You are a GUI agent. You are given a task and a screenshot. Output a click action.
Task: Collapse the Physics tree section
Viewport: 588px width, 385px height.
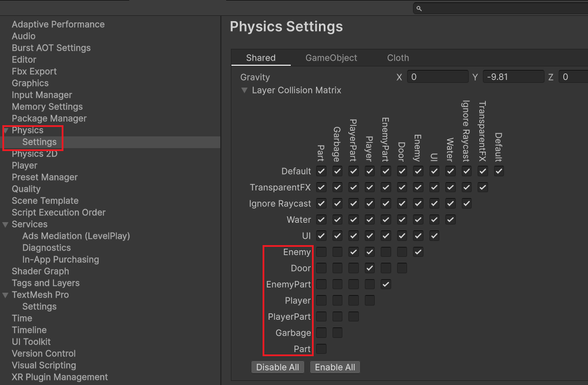[6, 130]
